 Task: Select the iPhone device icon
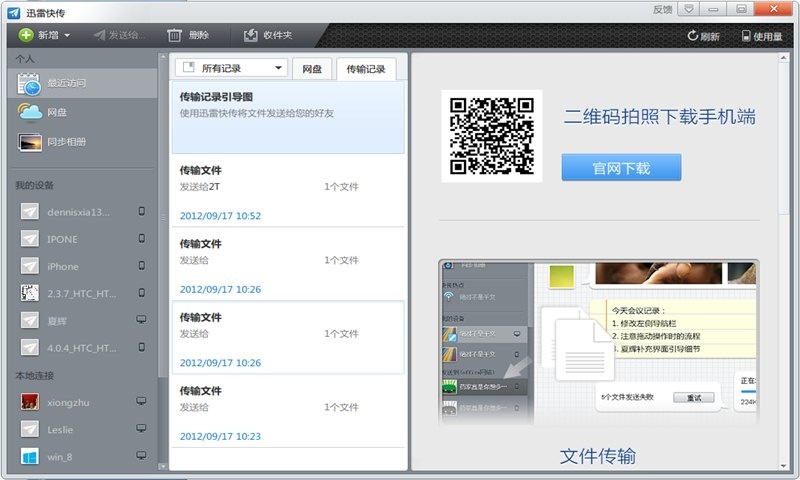pos(30,266)
